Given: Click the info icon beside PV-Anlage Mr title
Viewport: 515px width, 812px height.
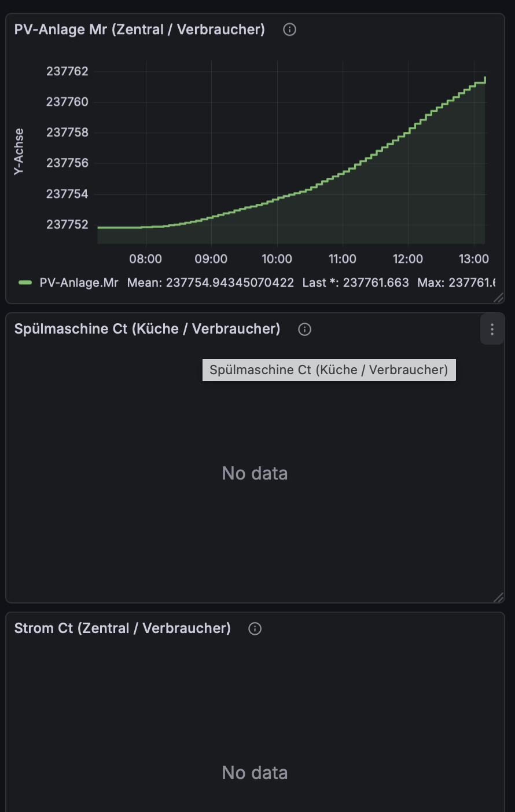Looking at the screenshot, I should point(290,30).
